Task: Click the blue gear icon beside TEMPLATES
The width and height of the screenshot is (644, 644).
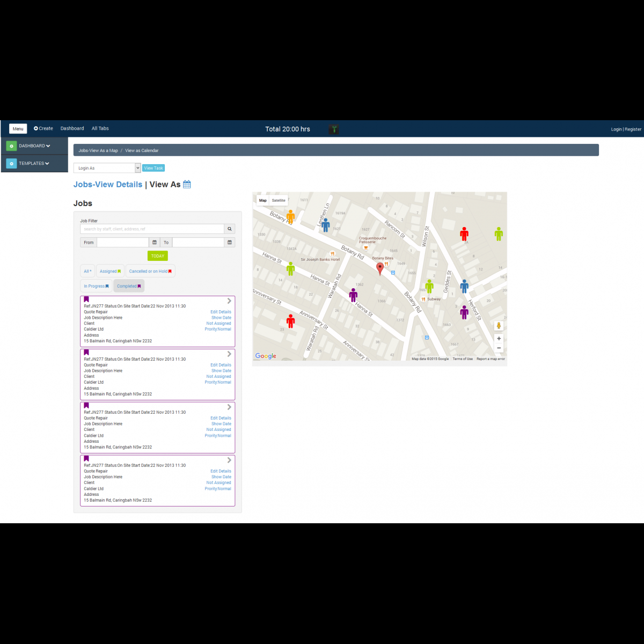Action: [11, 164]
